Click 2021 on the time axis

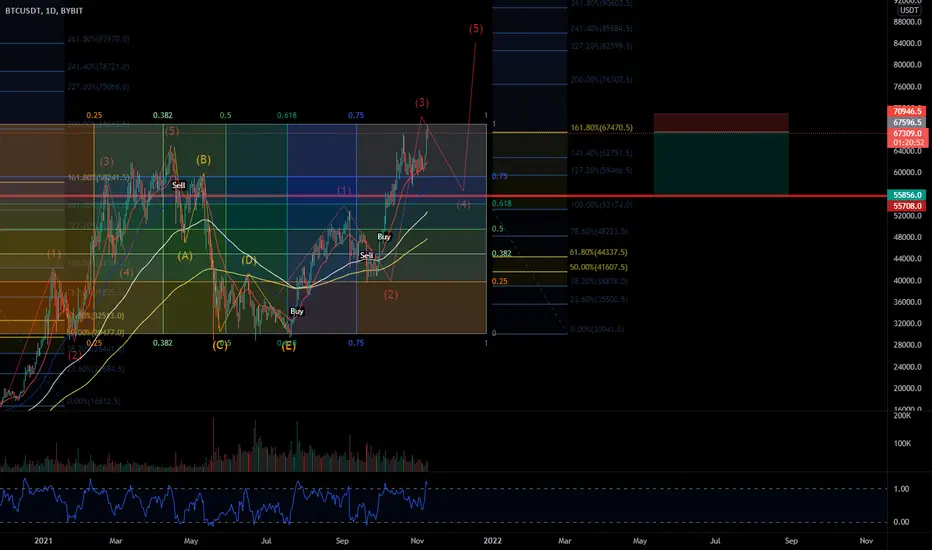43,541
